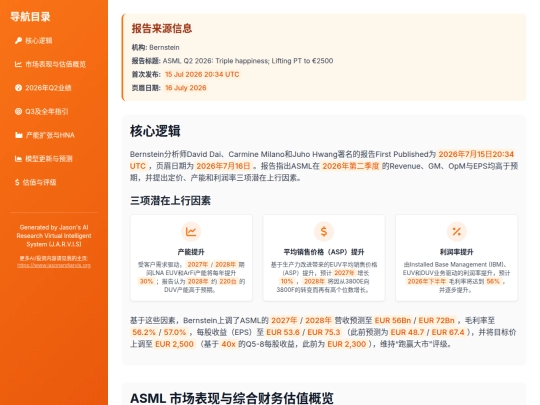Click the 2026年下半年 highlighted text
540x405 pixels.
coord(427,281)
